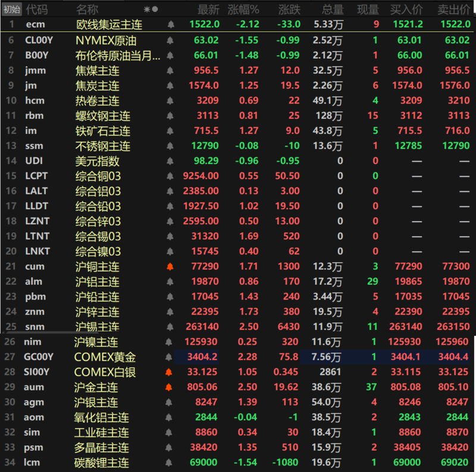Image resolution: width=476 pixels, height=472 pixels.
Task: Toggle alert bell for 沪镍主连
Action: pos(169,342)
